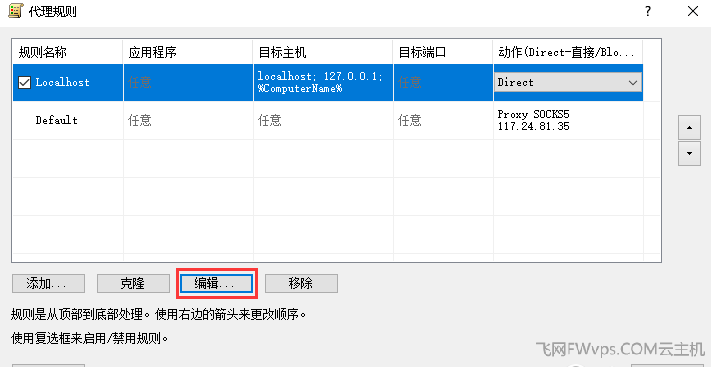Move rule up with the up arrow

coord(690,127)
